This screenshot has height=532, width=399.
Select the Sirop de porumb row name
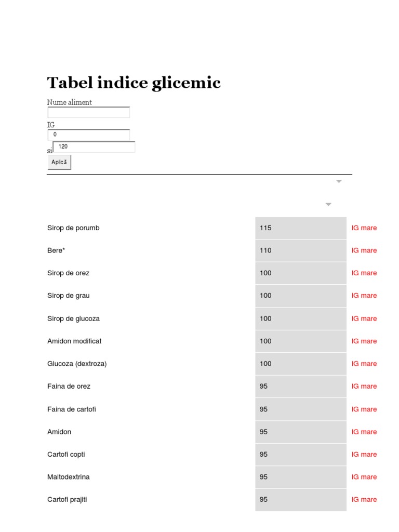pos(73,228)
